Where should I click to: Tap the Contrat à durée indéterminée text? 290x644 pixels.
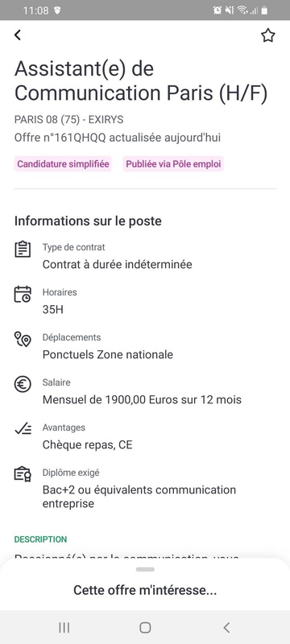[117, 265]
